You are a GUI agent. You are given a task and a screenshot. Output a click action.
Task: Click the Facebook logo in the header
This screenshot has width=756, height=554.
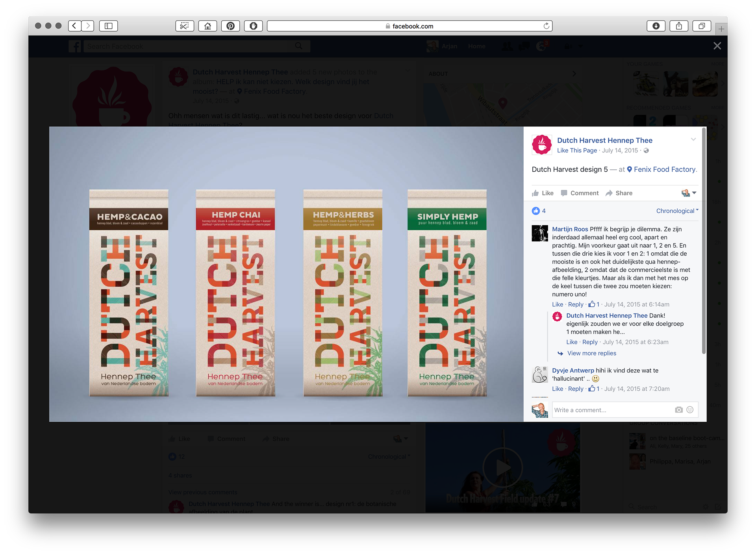75,46
